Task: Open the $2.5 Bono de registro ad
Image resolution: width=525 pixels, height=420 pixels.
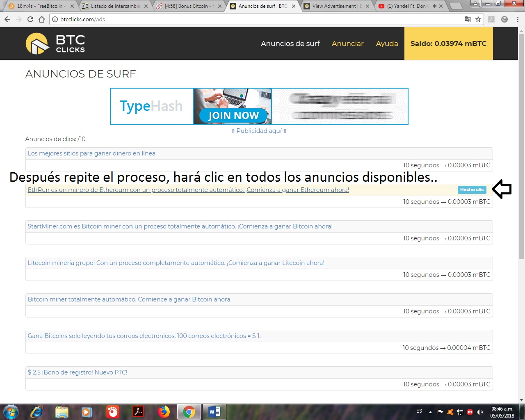Action: pyautogui.click(x=78, y=372)
